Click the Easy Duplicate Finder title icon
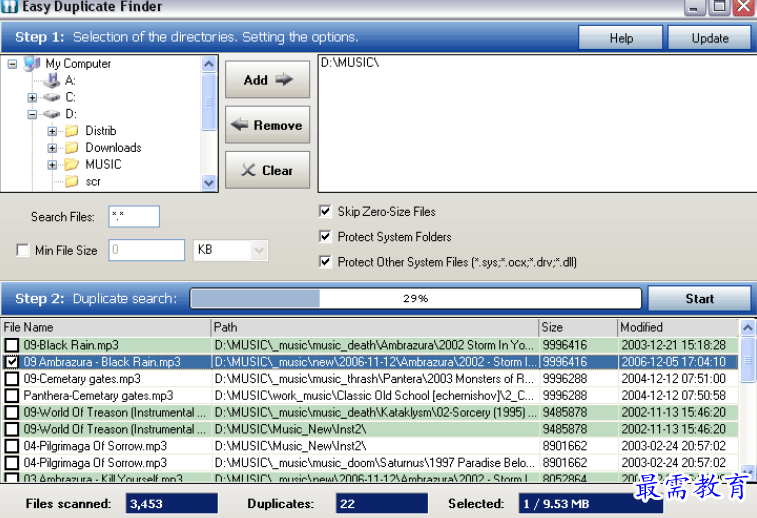This screenshot has height=518, width=757. [x=10, y=7]
